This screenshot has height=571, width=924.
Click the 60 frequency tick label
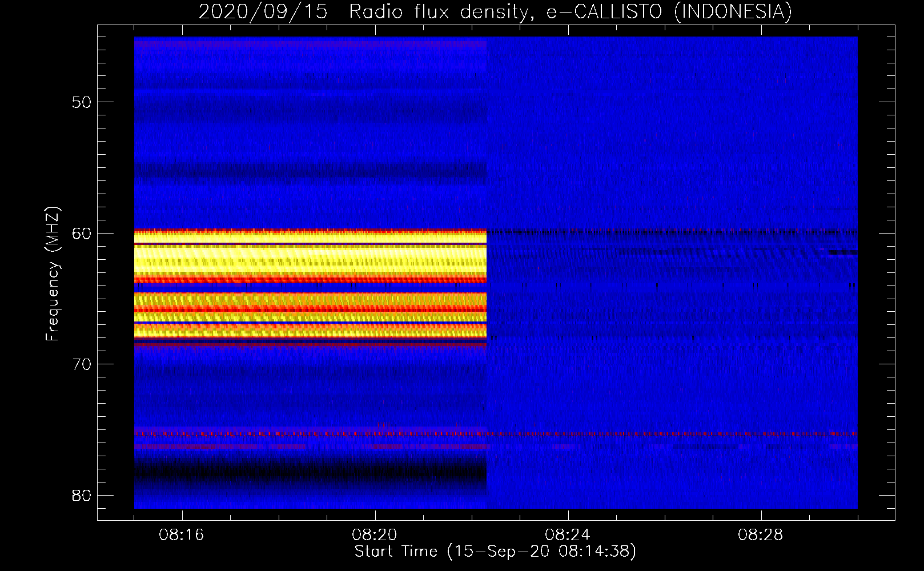(82, 233)
